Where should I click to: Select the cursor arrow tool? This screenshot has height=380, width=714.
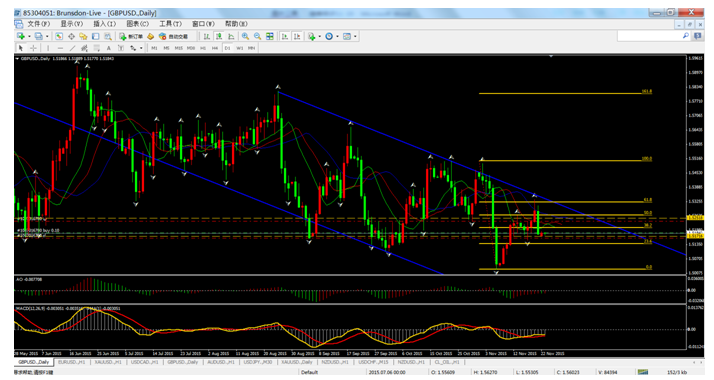click(x=20, y=48)
